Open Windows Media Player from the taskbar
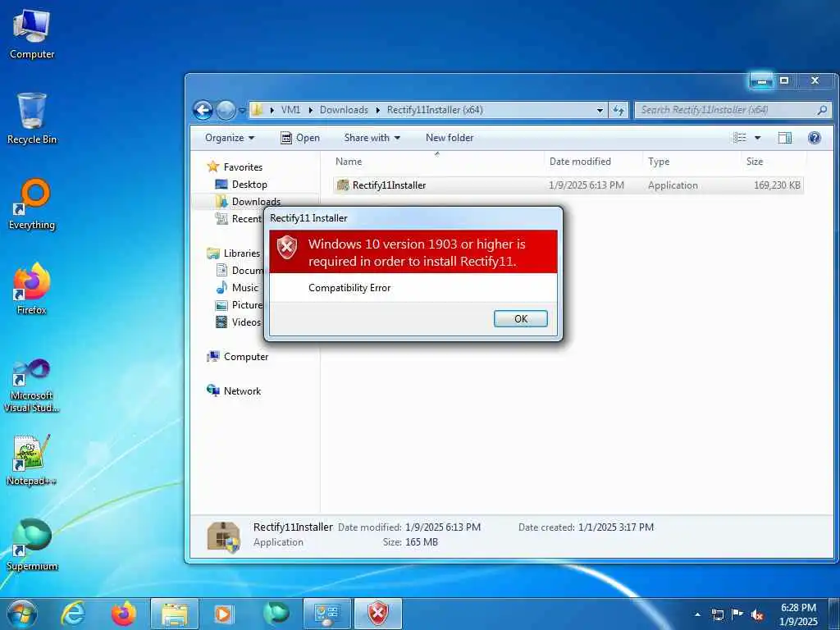The image size is (840, 630). [224, 614]
